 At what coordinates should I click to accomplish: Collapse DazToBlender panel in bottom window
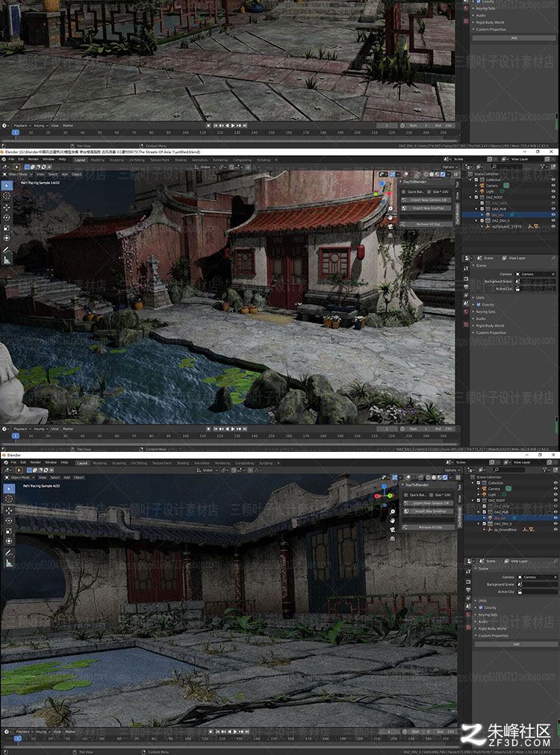click(417, 485)
